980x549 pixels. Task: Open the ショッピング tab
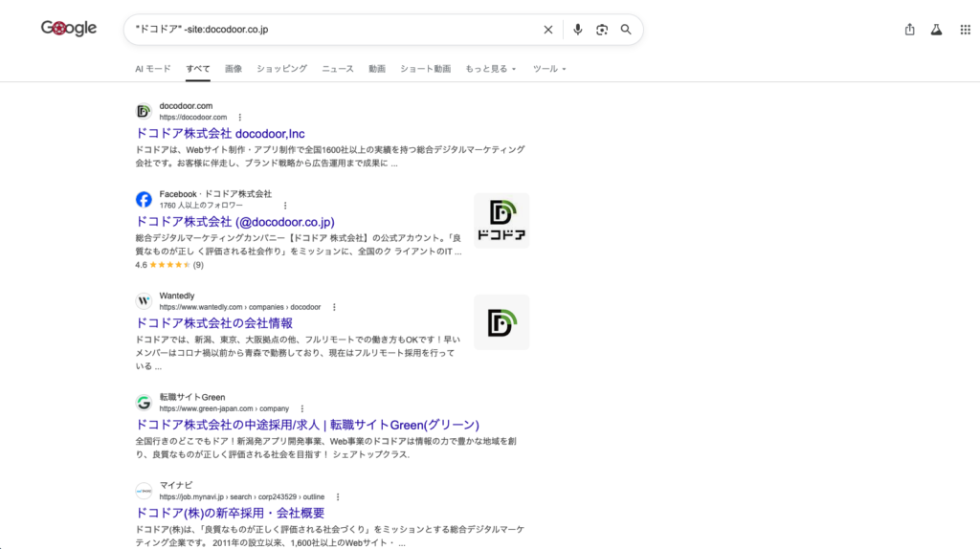click(282, 69)
